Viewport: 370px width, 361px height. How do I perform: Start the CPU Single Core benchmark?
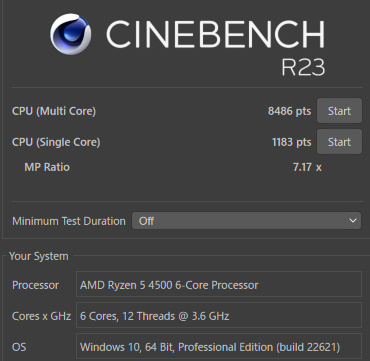(x=339, y=142)
